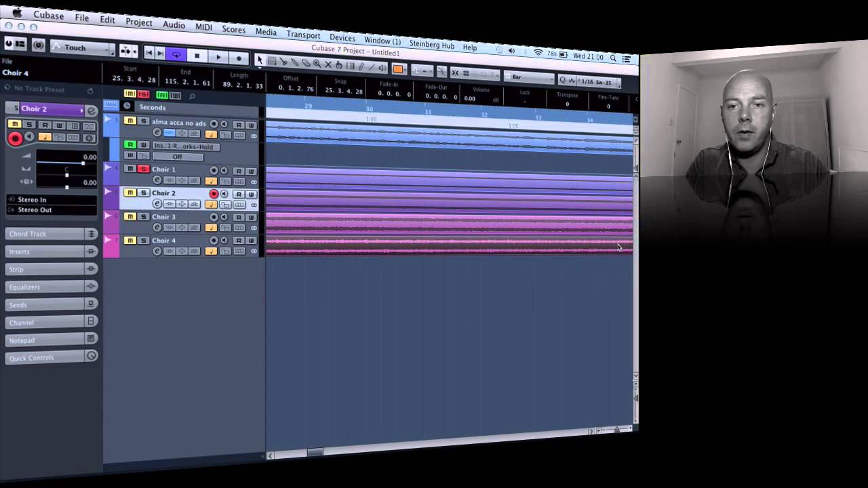Select the Range Selection tool
The height and width of the screenshot is (488, 868).
272,61
